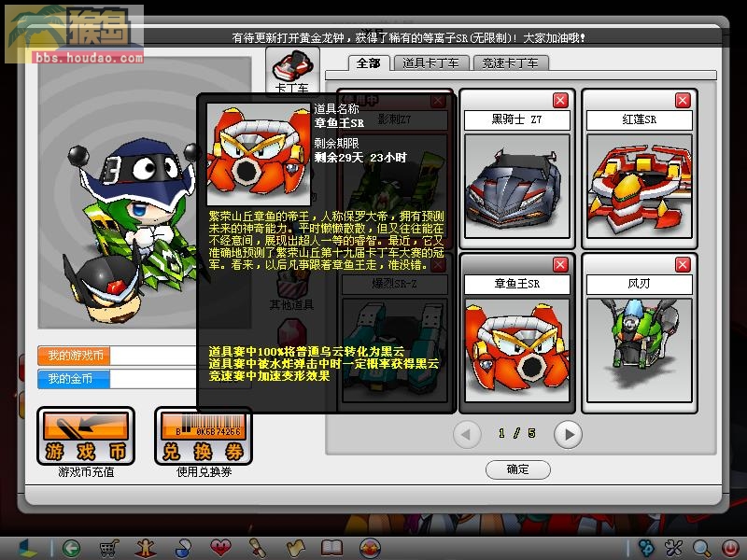Switch to the 道具卡丁车 tab

pyautogui.click(x=430, y=63)
